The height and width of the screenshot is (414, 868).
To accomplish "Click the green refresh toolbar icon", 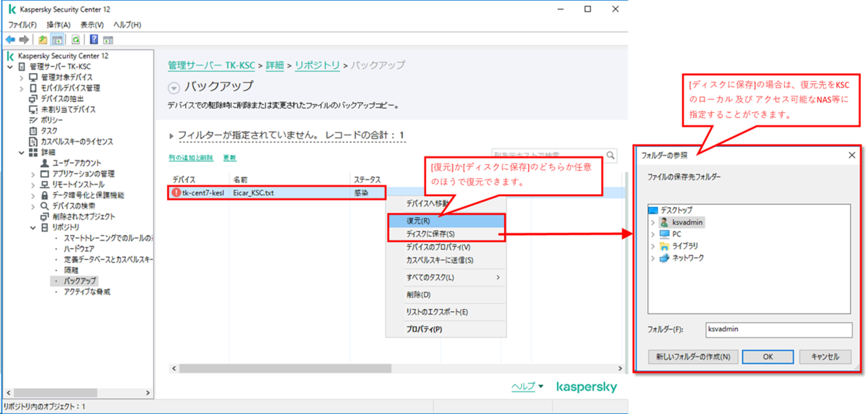I will (x=75, y=39).
